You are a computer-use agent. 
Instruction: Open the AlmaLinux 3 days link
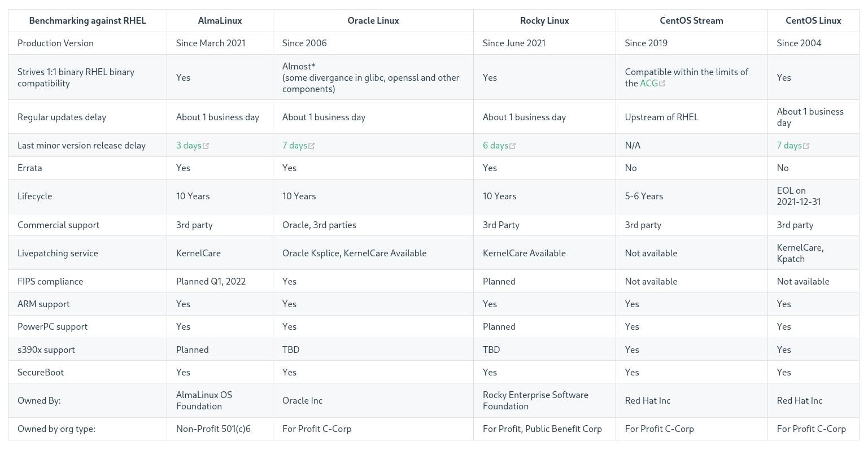click(189, 145)
